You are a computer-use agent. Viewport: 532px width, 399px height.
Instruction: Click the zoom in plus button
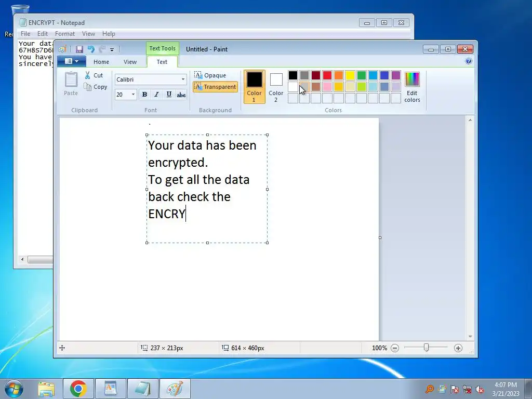click(458, 348)
